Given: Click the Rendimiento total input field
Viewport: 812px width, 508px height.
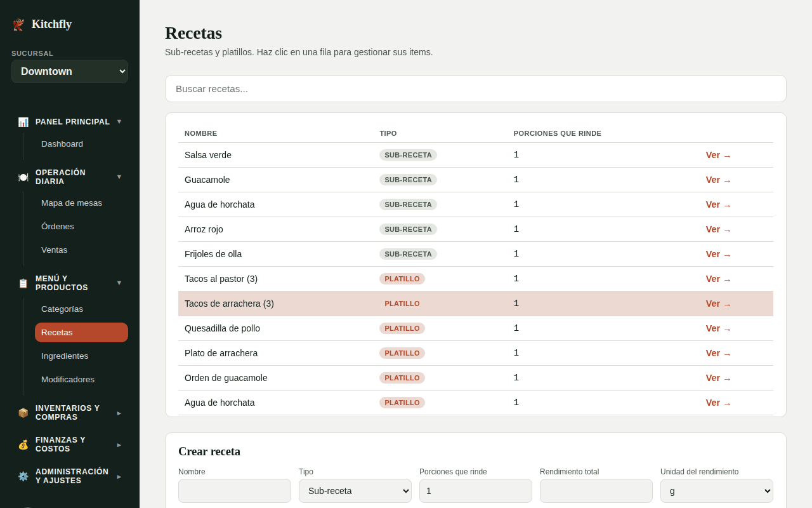Looking at the screenshot, I should point(596,491).
